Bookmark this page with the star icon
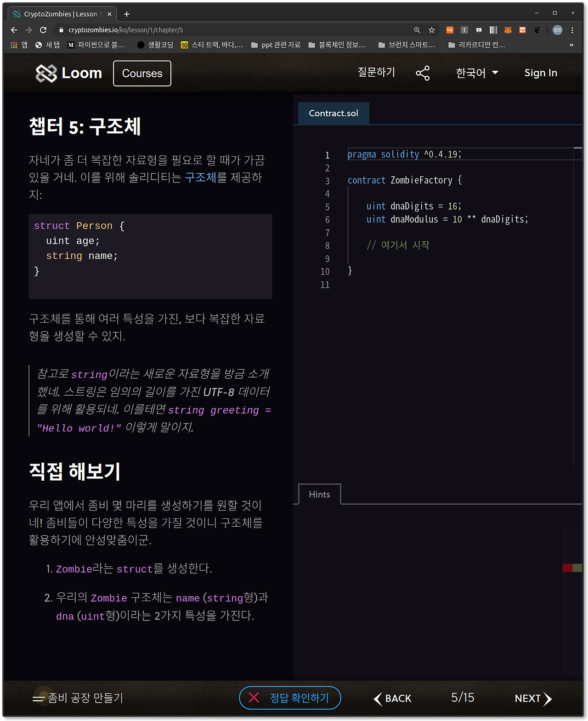The height and width of the screenshot is (721, 588). (431, 30)
